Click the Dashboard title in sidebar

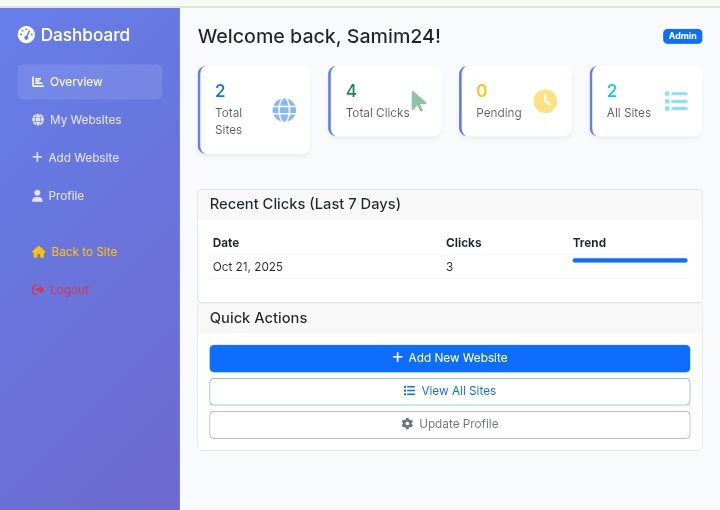click(85, 35)
